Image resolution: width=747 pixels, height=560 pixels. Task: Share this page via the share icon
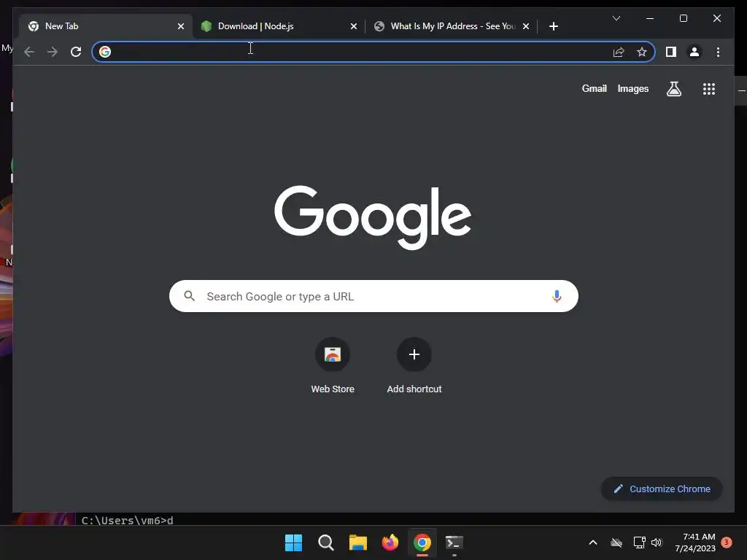(619, 52)
